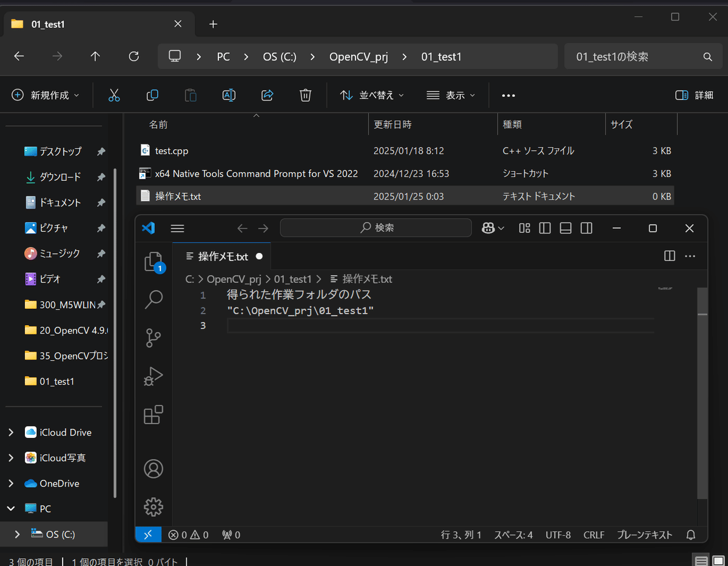Image resolution: width=728 pixels, height=566 pixels.
Task: Unpin ミュージック from quick access
Action: [101, 253]
